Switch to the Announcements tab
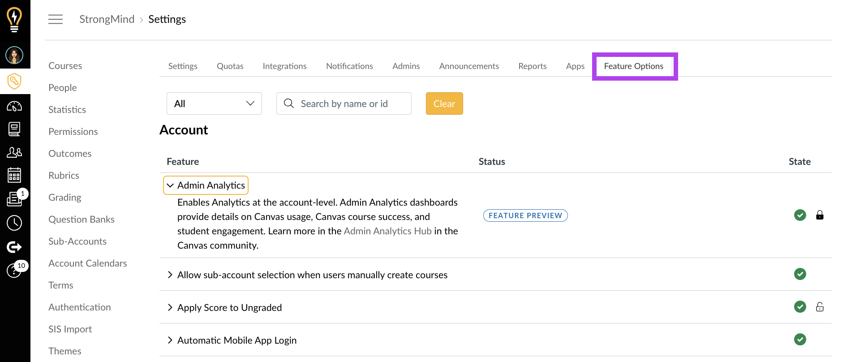 click(469, 66)
